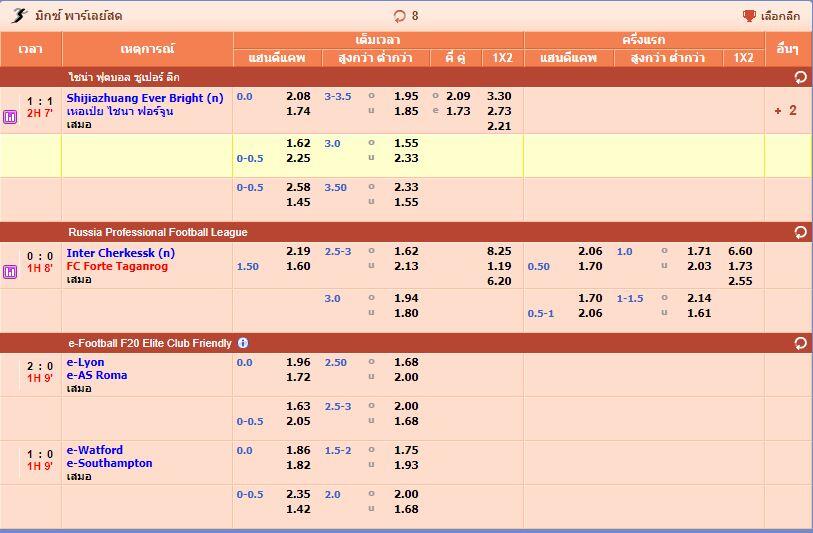Pick 8.25 odds in full-time 1X2
This screenshot has height=533, width=813.
(499, 252)
